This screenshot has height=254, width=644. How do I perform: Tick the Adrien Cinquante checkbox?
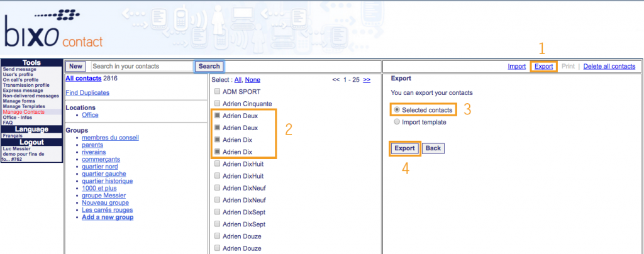pos(217,104)
